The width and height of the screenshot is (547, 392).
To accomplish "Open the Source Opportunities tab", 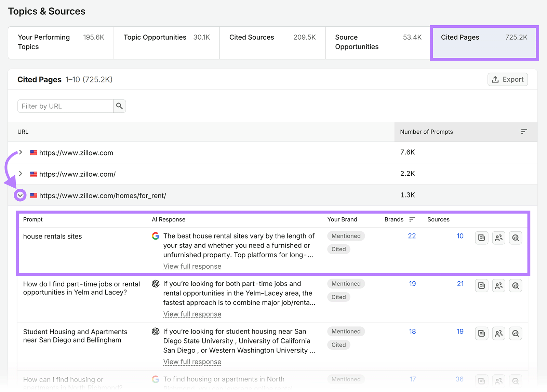I will 378,43.
